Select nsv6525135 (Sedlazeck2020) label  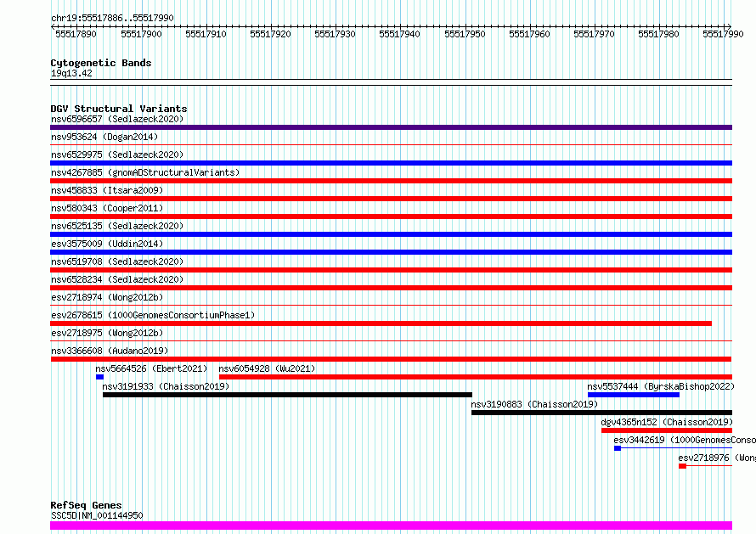(117, 226)
